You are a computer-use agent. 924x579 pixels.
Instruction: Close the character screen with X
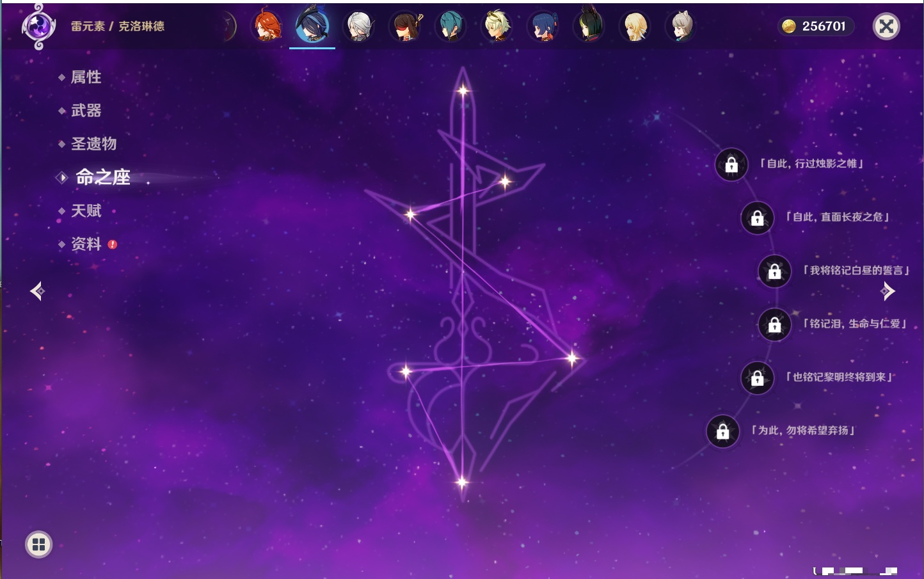point(886,26)
